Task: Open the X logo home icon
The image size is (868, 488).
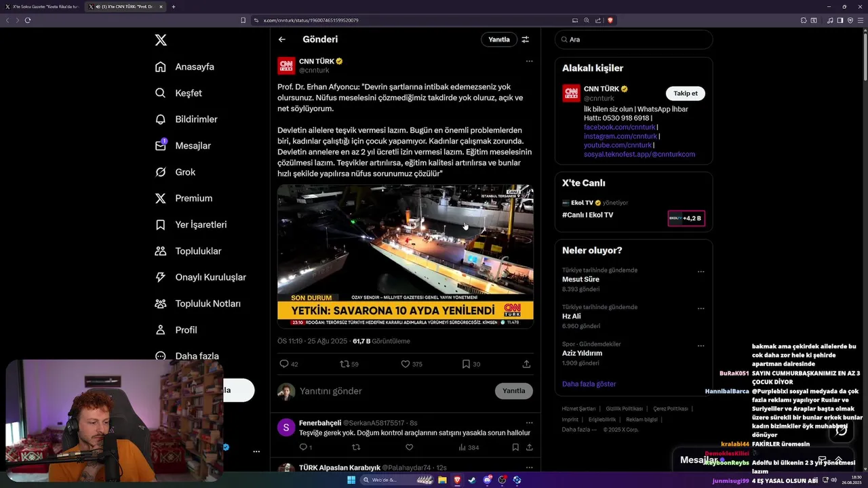Action: coord(161,40)
